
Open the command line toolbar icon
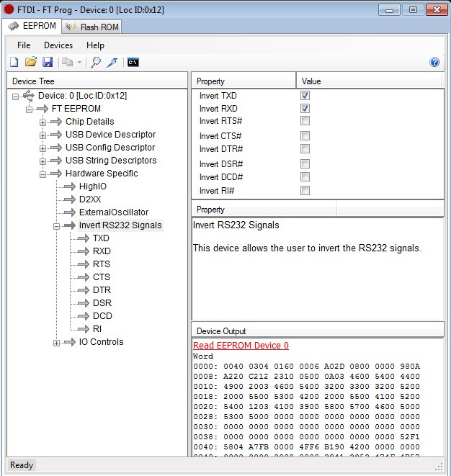(x=133, y=62)
